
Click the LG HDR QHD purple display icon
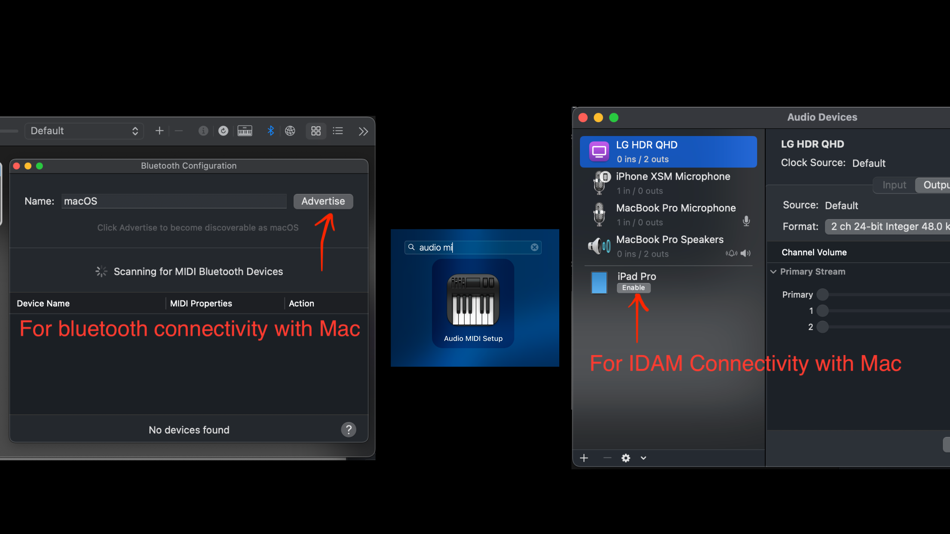pyautogui.click(x=599, y=152)
